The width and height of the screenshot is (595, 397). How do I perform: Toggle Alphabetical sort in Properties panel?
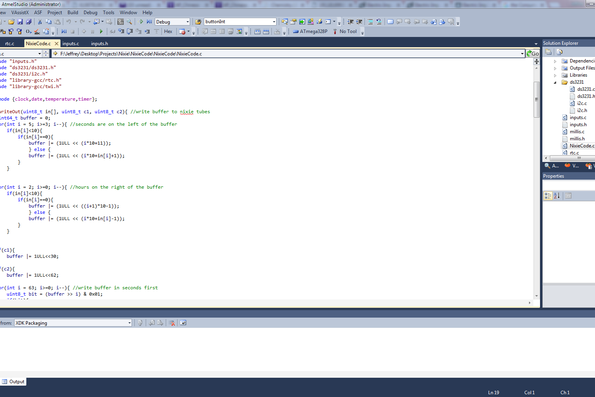557,196
